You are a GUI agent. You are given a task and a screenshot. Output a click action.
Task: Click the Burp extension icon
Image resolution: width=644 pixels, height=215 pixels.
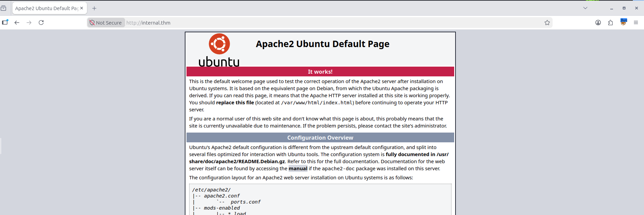click(x=623, y=22)
